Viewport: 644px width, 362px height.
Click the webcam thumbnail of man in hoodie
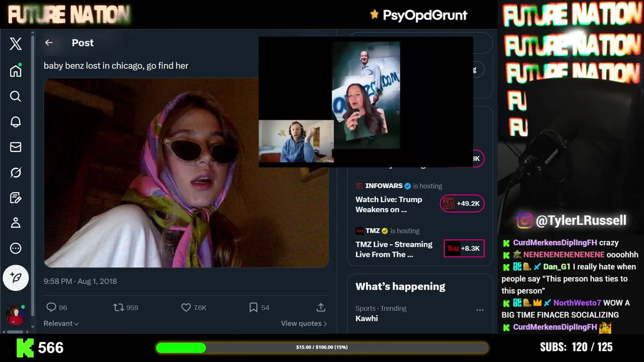point(296,141)
